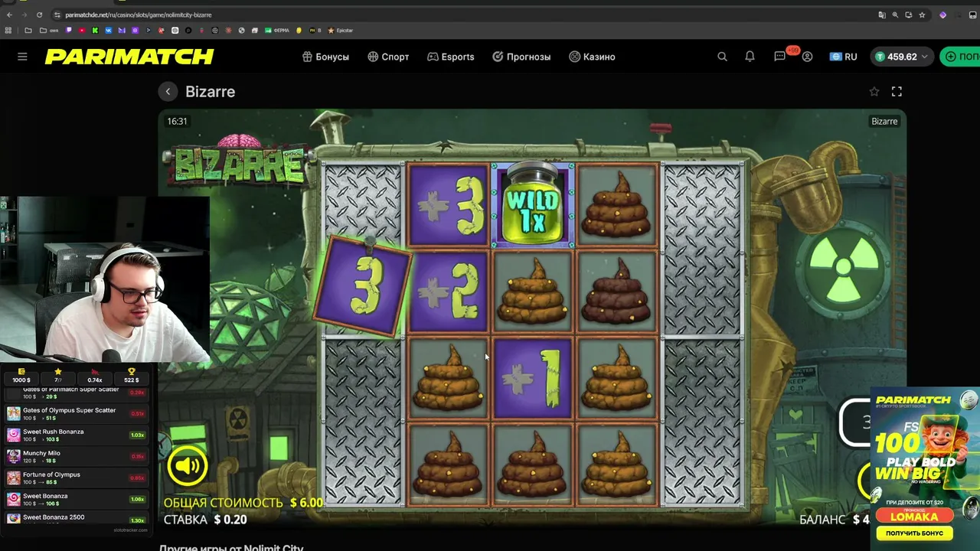
Task: Click the Wild 1x jar symbol
Action: pyautogui.click(x=532, y=205)
